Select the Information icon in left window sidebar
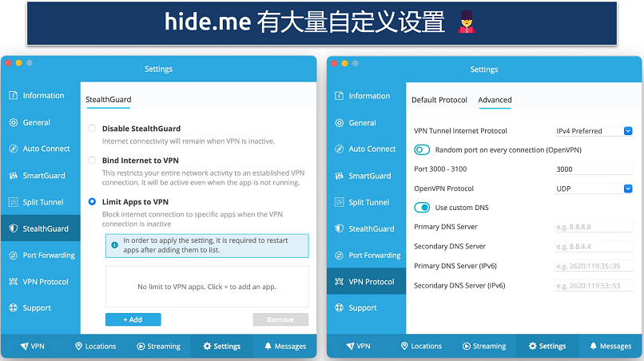Image resolution: width=644 pixels, height=361 pixels. pos(13,95)
